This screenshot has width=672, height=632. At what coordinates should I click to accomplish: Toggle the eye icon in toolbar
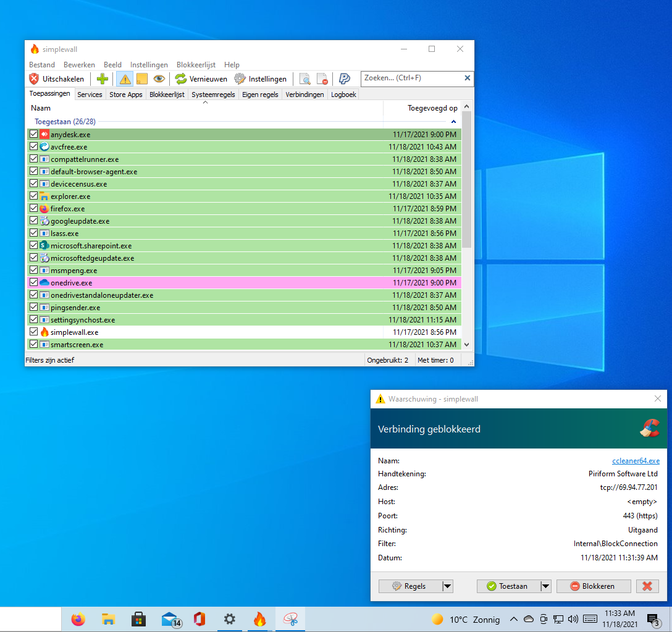[x=159, y=79]
